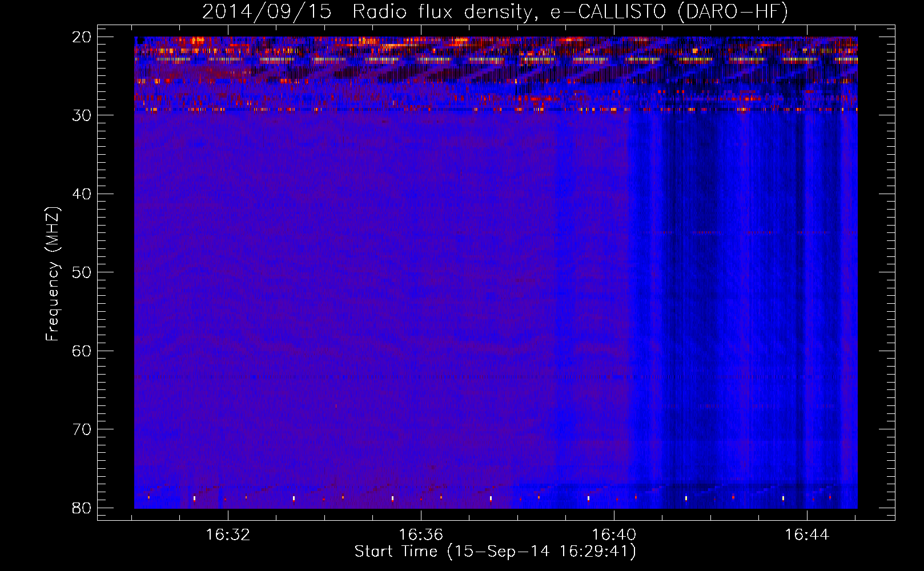Image resolution: width=924 pixels, height=571 pixels.
Task: Click the 30 frequency tick label
Action: click(x=82, y=115)
